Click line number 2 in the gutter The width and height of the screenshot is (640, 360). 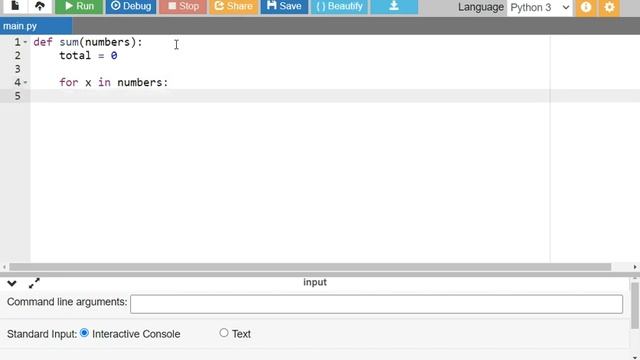point(18,56)
